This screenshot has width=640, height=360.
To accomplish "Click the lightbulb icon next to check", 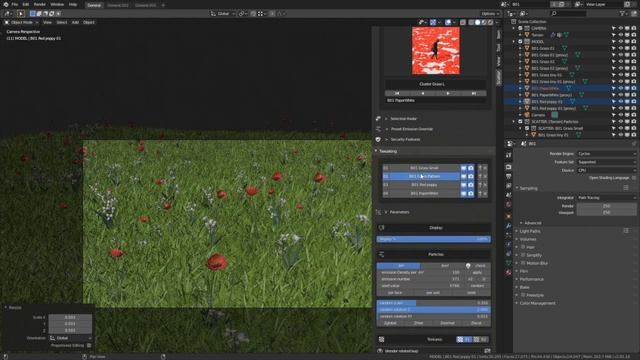I will click(468, 266).
